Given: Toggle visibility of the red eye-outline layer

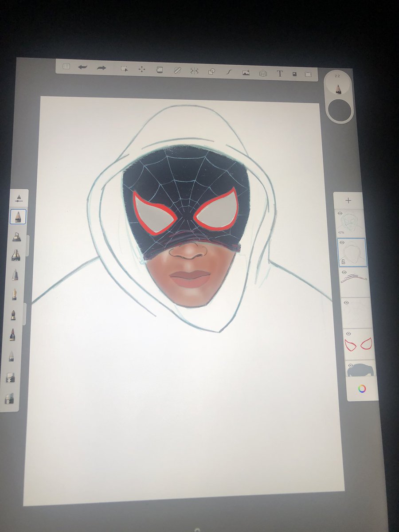Looking at the screenshot, I should click(x=348, y=333).
